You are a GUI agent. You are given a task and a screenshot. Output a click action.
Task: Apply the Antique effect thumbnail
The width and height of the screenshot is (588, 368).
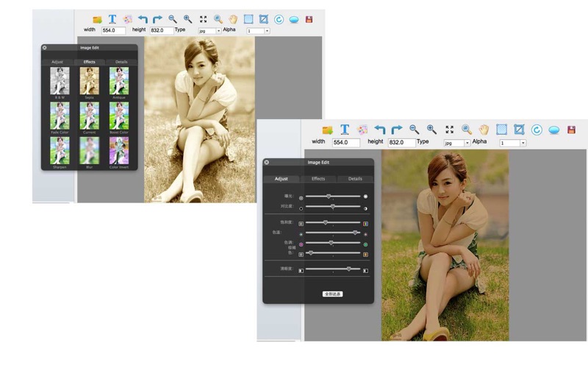pos(119,81)
